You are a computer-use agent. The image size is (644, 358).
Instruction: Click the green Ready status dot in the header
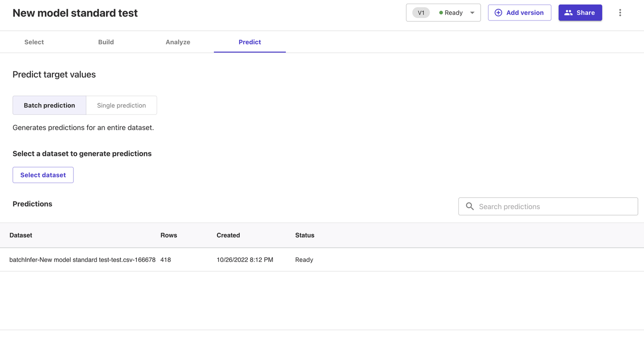pos(441,13)
